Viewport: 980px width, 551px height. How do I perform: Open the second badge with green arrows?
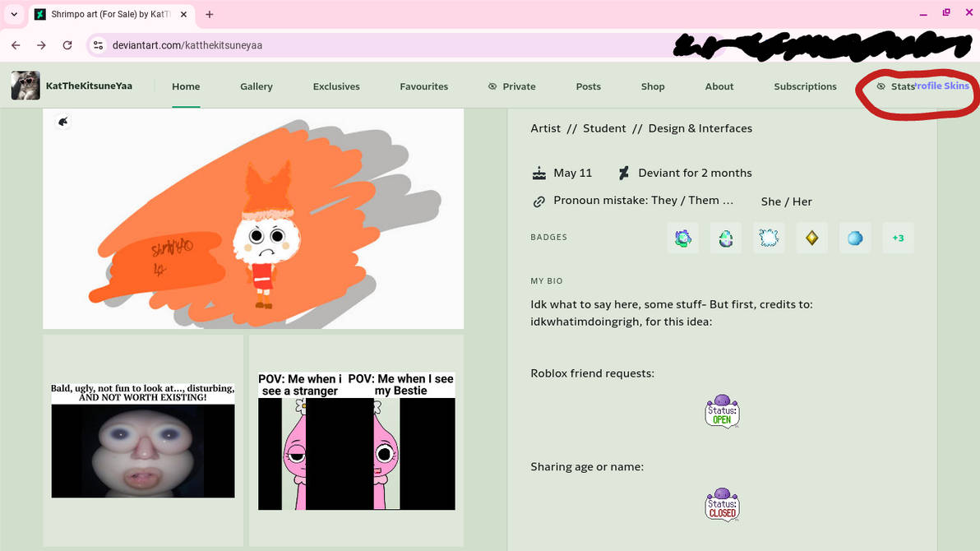[x=726, y=238]
